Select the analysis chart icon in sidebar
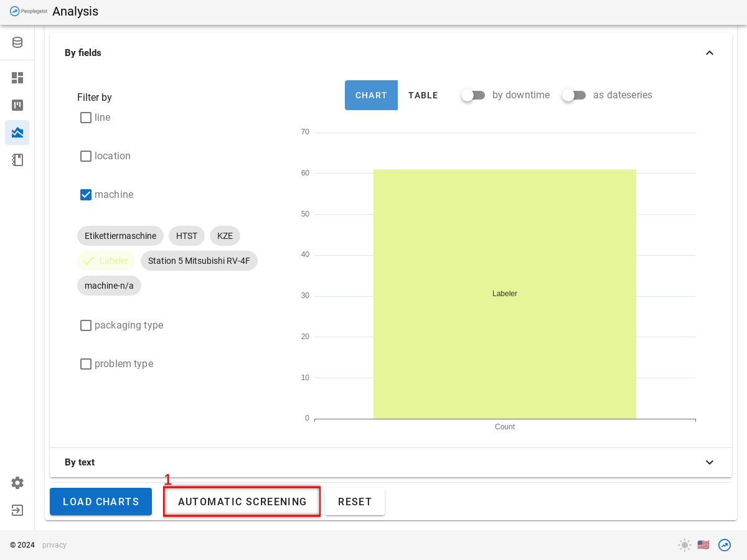This screenshot has height=560, width=747. [x=17, y=133]
